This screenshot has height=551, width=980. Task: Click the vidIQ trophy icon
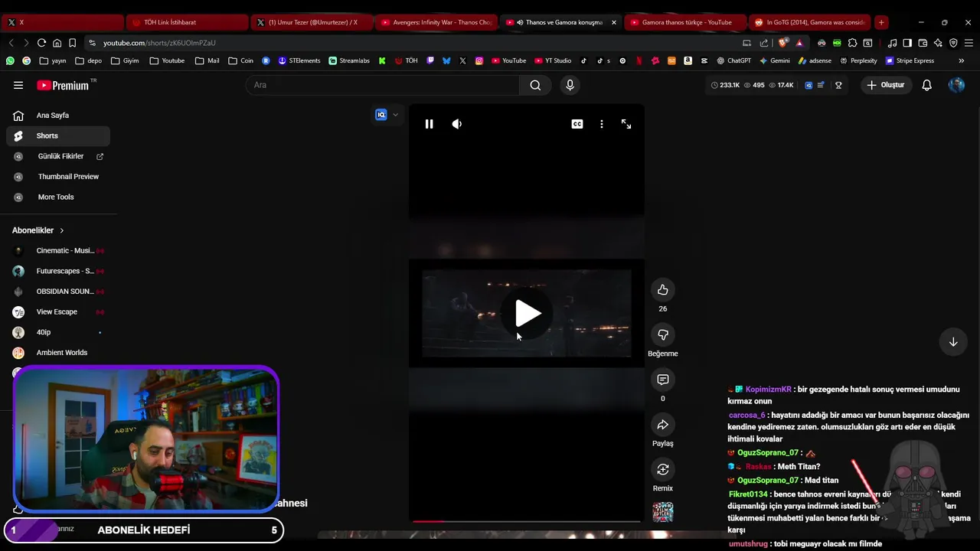(x=838, y=85)
